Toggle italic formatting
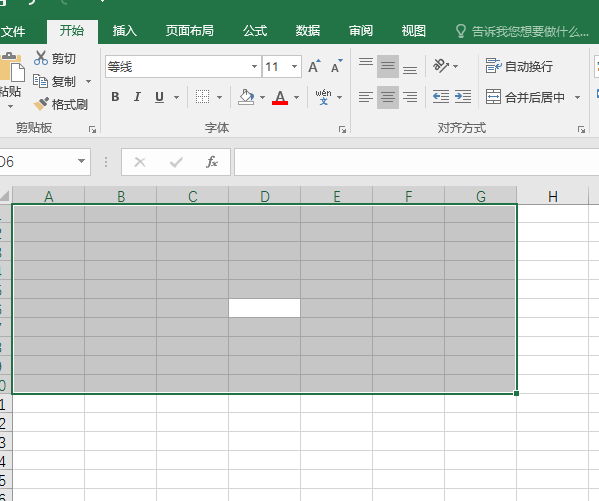 (137, 97)
